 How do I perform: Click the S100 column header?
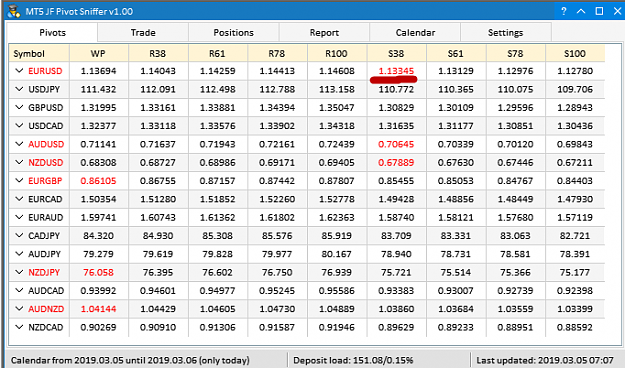[x=575, y=53]
